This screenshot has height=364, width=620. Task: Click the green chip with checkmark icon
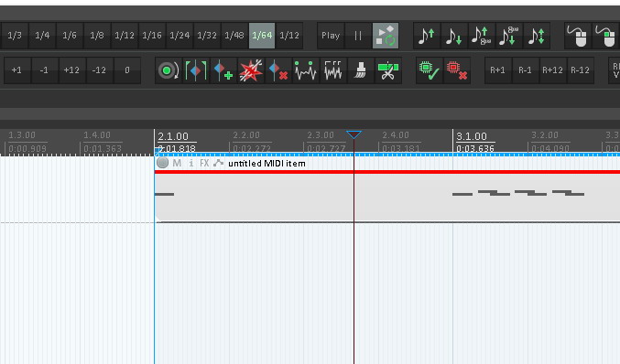(430, 70)
